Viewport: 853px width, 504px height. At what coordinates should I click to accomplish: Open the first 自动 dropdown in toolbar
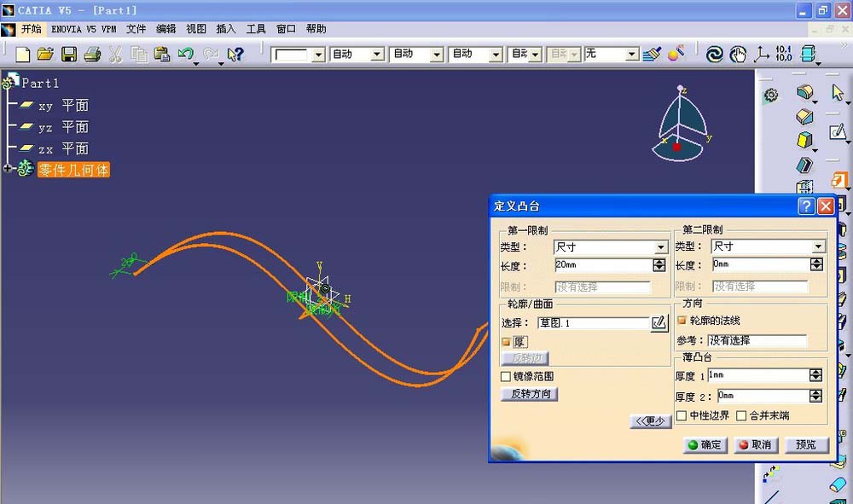point(376,54)
